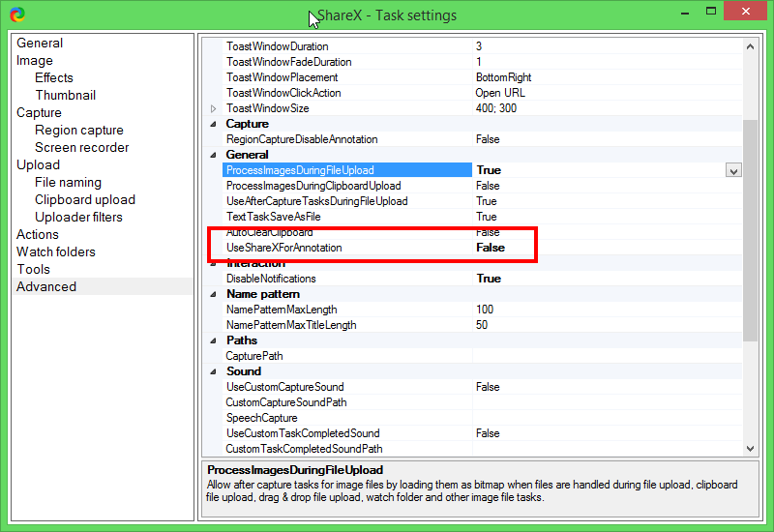Collapse the General property group
Screen dimensions: 774x532
[213, 155]
